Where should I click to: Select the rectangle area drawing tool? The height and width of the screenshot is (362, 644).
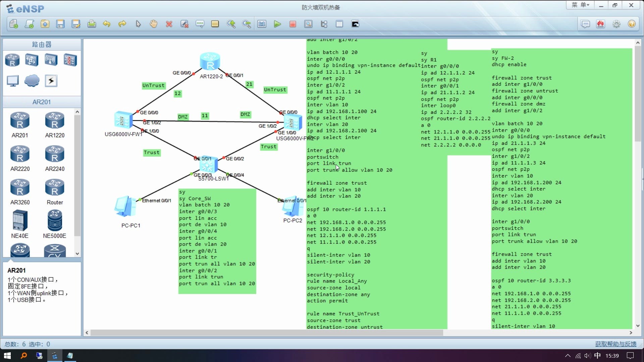[x=215, y=24]
